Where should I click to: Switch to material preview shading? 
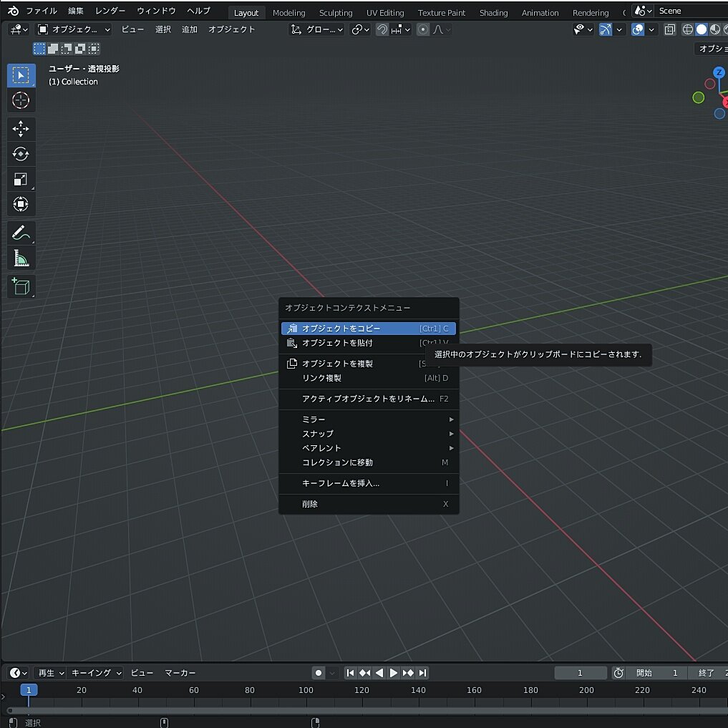tap(715, 30)
